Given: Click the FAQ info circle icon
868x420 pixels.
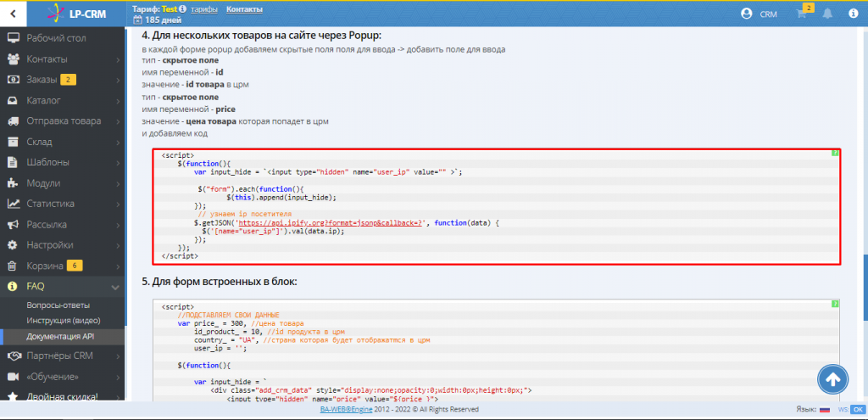Looking at the screenshot, I should coord(14,287).
